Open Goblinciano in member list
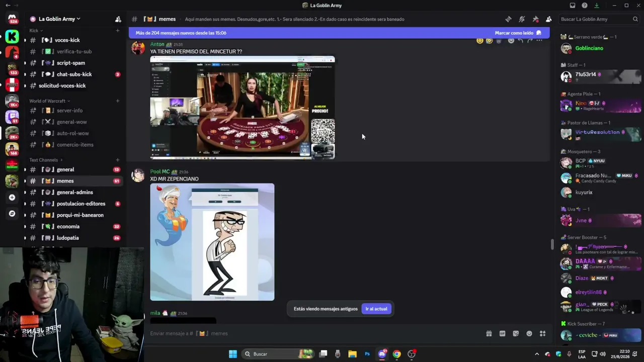Image resolution: width=644 pixels, height=362 pixels. (x=601, y=48)
